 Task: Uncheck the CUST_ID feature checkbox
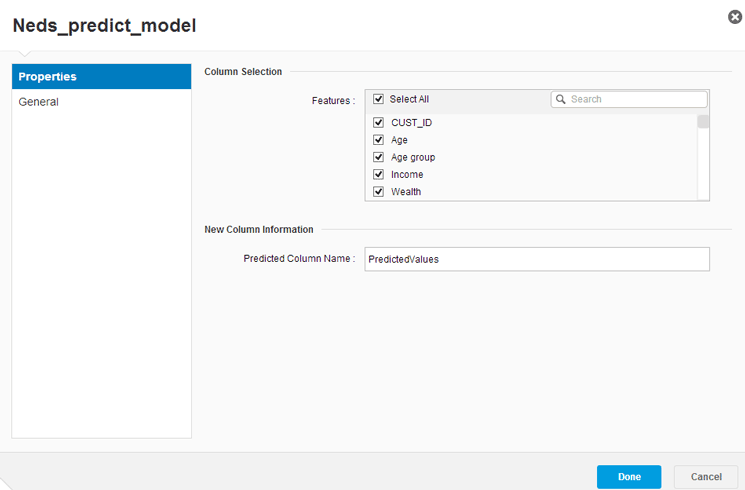pos(378,123)
